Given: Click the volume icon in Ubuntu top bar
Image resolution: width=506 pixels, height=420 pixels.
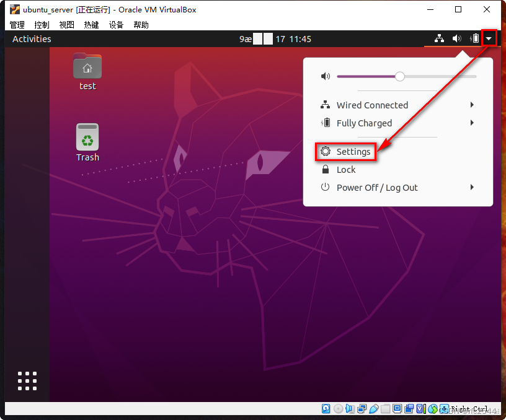Looking at the screenshot, I should tap(456, 38).
